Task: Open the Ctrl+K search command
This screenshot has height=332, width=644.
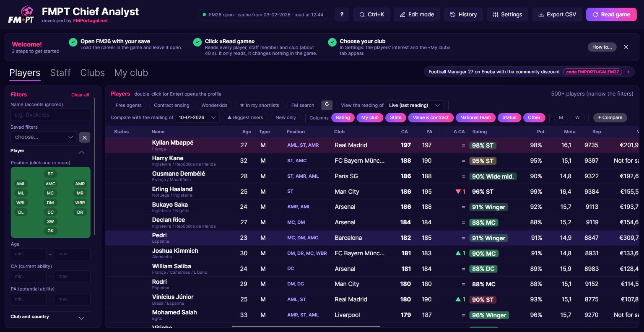Action: [x=371, y=15]
